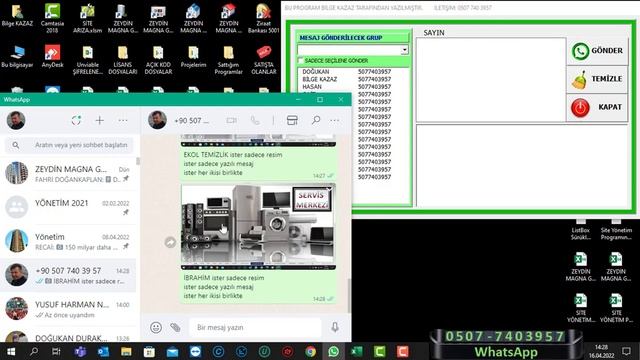Image resolution: width=640 pixels, height=360 pixels.
Task: Open the WhatsApp status updates icon
Action: pyautogui.click(x=76, y=120)
